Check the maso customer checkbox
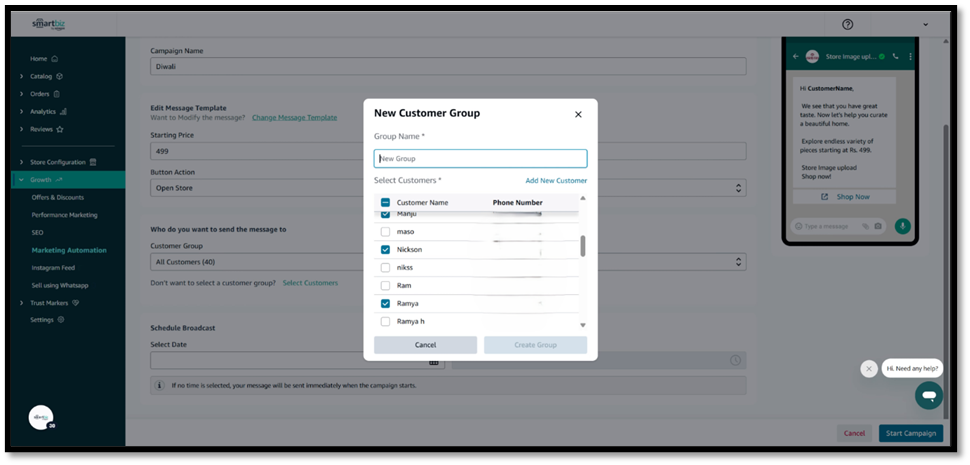The image size is (970, 465). point(386,231)
